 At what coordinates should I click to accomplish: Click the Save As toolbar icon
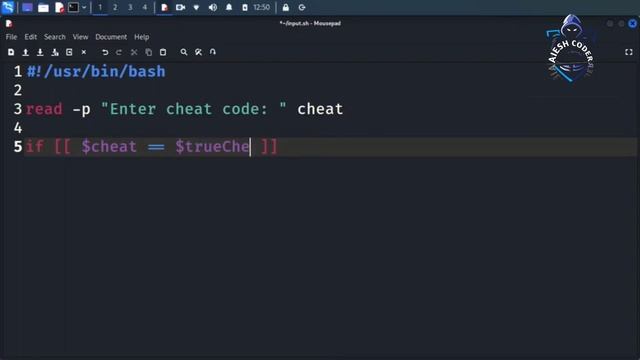coord(55,52)
